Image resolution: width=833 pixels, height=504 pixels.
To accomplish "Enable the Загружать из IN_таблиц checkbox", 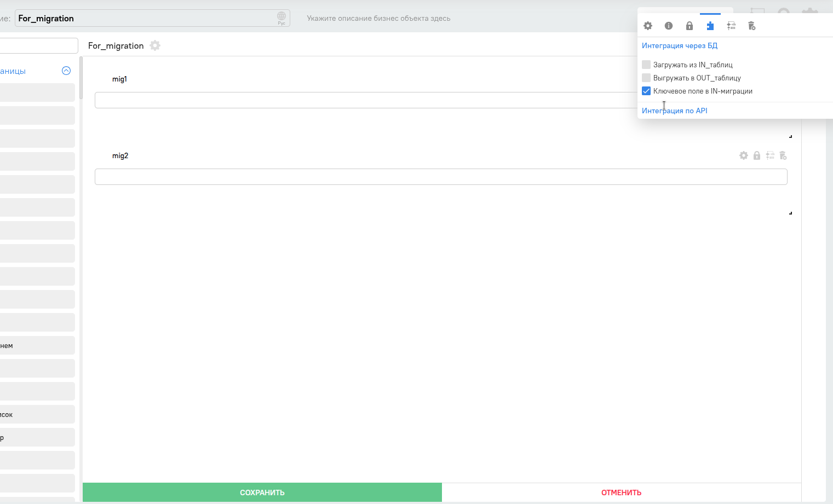I will click(646, 65).
